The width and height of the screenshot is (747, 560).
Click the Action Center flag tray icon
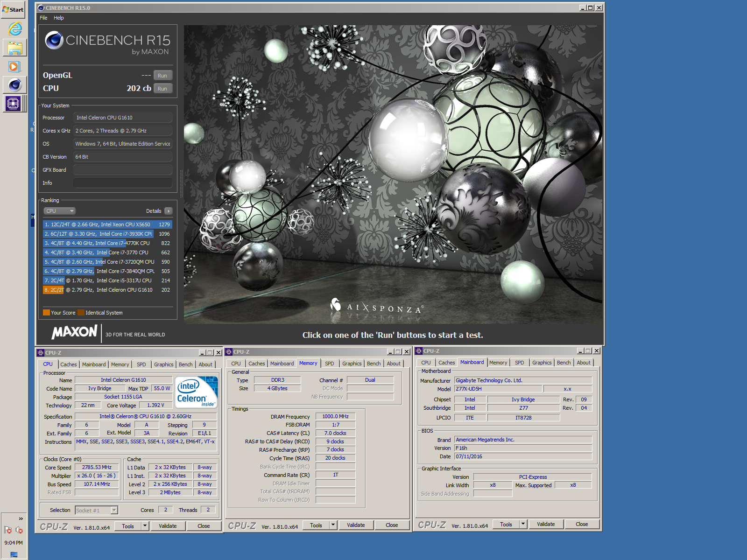[x=8, y=530]
